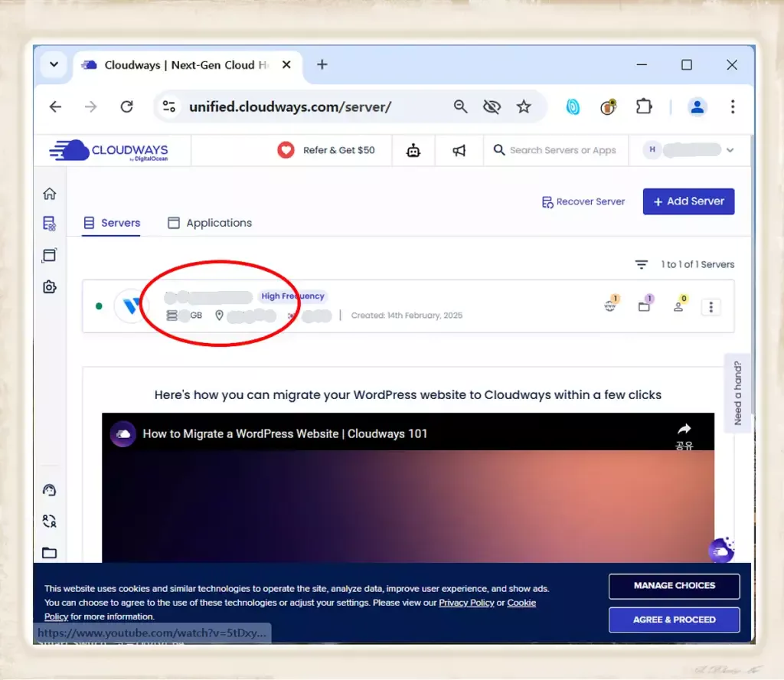Click the Add Server button
The image size is (784, 680).
tap(688, 201)
